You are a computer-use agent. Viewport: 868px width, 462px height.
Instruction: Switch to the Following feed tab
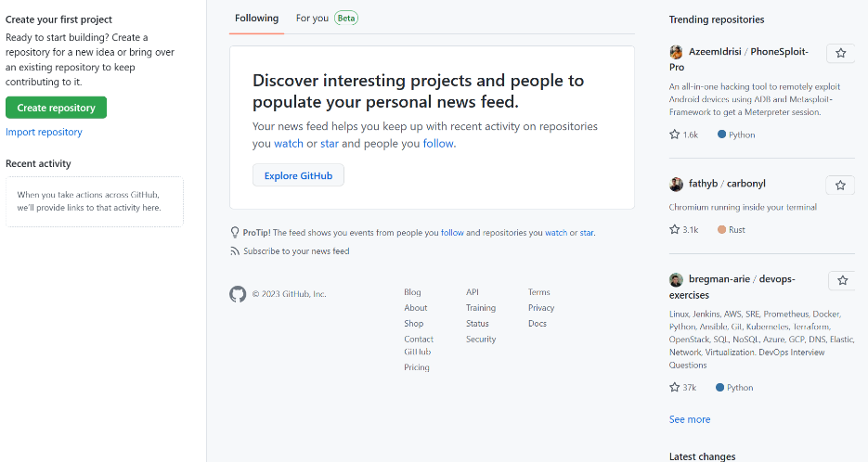[256, 18]
